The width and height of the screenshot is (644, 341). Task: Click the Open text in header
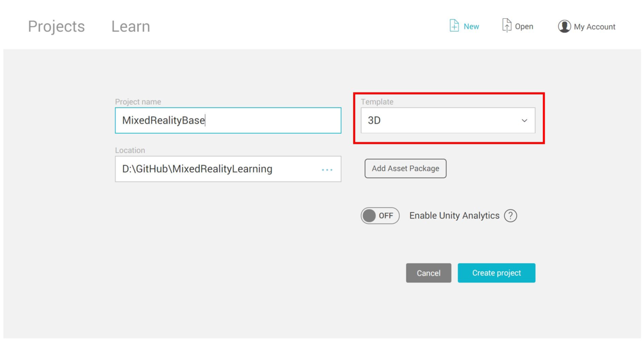tap(524, 26)
